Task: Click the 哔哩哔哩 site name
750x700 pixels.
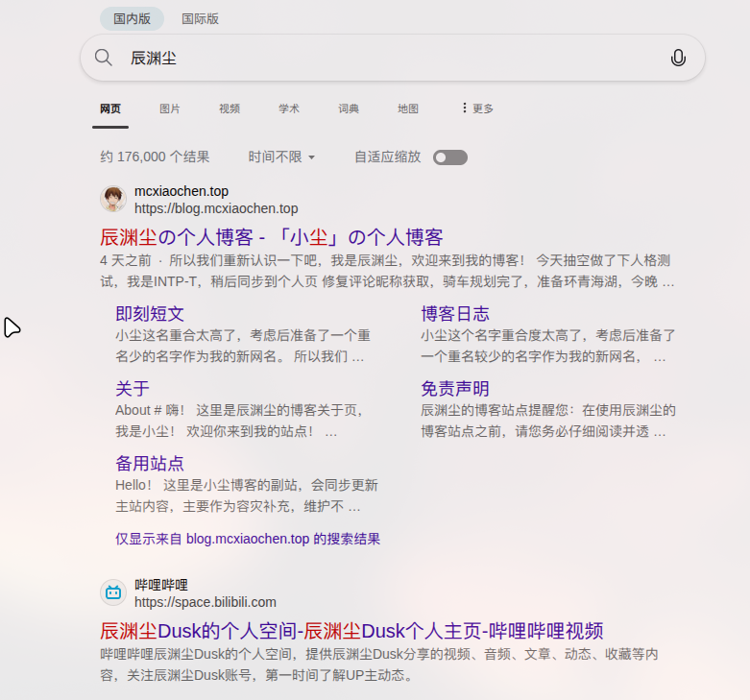Action: pos(161,585)
